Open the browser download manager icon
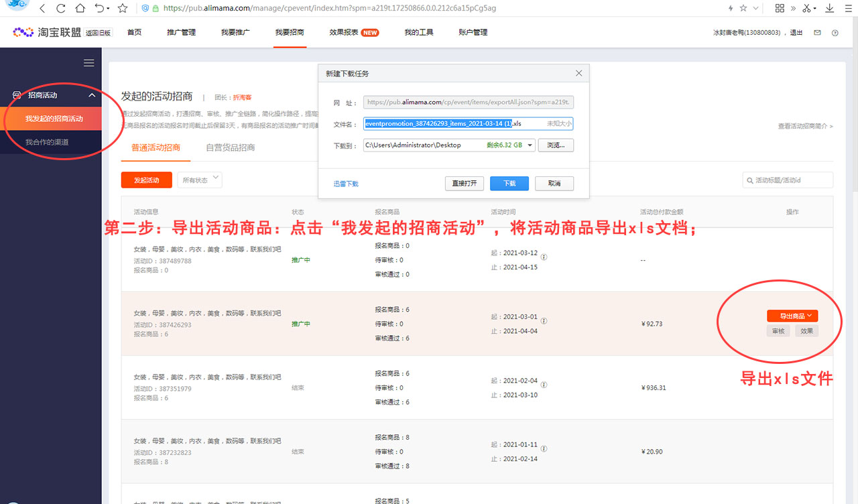This screenshot has width=858, height=504. click(829, 8)
